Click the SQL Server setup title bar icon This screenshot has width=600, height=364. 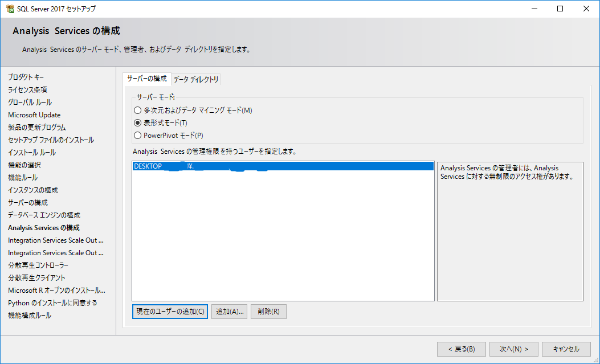tap(9, 9)
